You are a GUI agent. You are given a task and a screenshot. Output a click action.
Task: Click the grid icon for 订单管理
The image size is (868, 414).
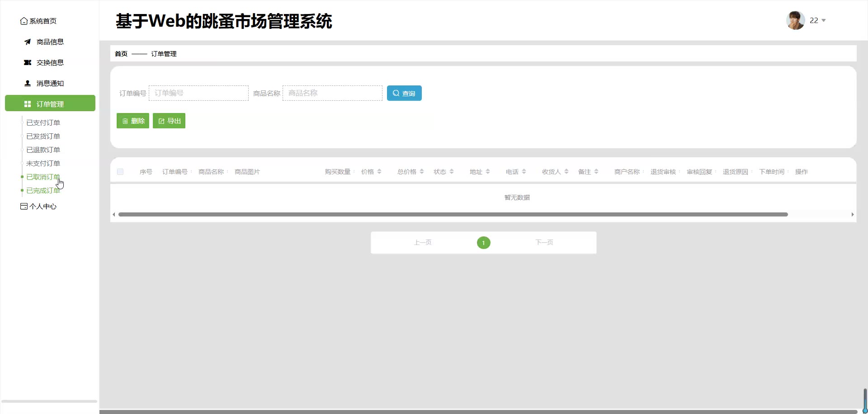pos(28,104)
